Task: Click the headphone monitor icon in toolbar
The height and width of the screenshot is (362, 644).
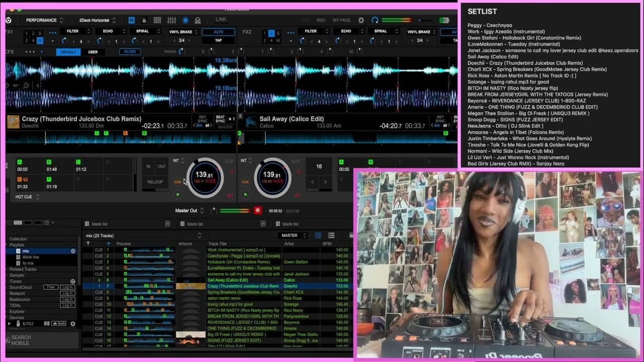Action: tap(198, 20)
